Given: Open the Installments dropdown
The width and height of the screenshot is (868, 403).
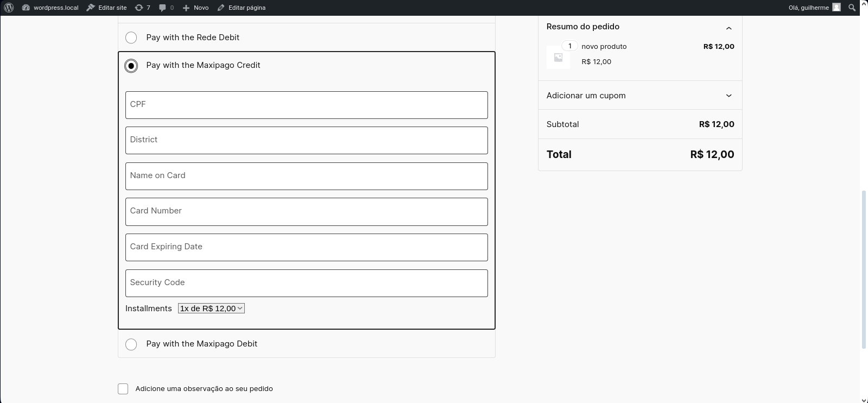Looking at the screenshot, I should (x=211, y=308).
